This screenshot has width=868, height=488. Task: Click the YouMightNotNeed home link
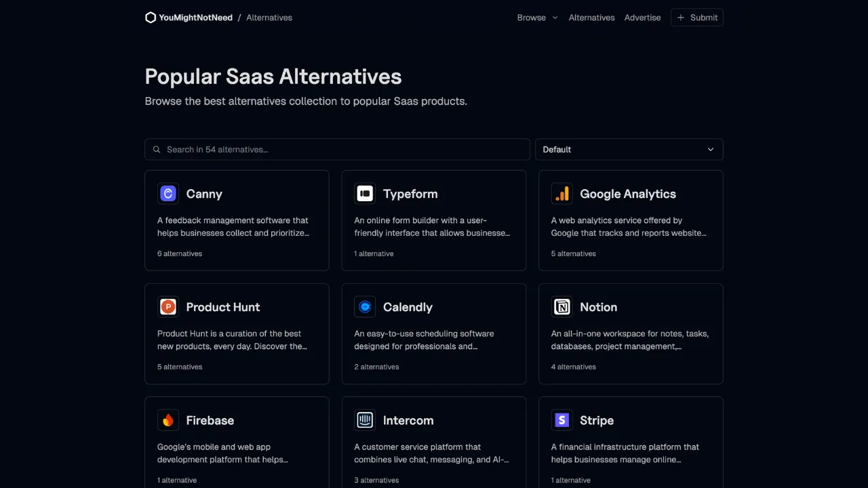click(x=189, y=18)
